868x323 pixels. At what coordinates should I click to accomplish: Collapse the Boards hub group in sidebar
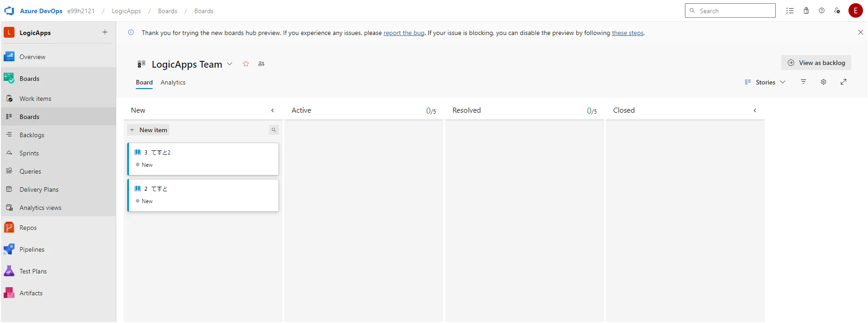click(58, 79)
